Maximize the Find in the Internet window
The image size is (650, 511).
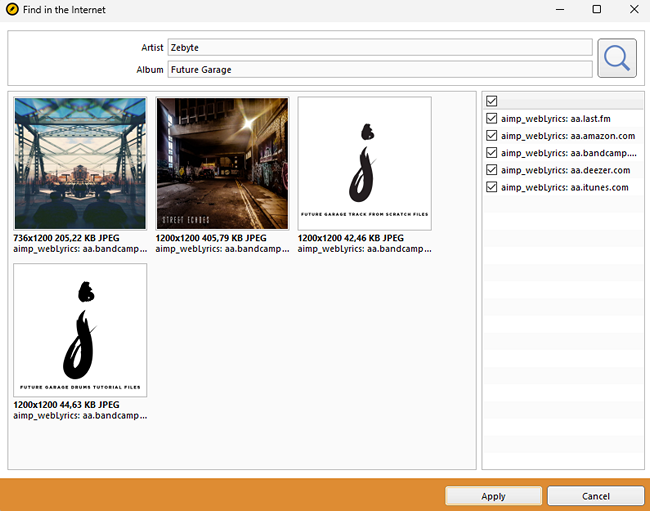pos(597,9)
